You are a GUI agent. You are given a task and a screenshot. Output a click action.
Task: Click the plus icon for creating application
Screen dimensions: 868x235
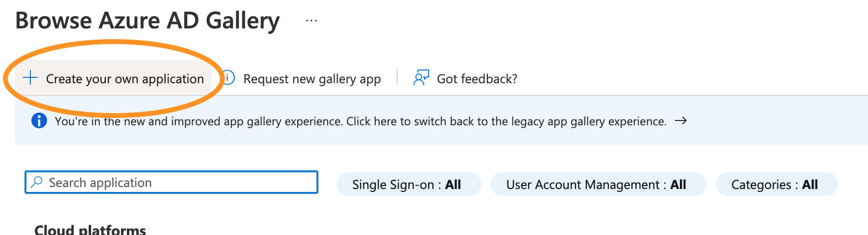[30, 78]
